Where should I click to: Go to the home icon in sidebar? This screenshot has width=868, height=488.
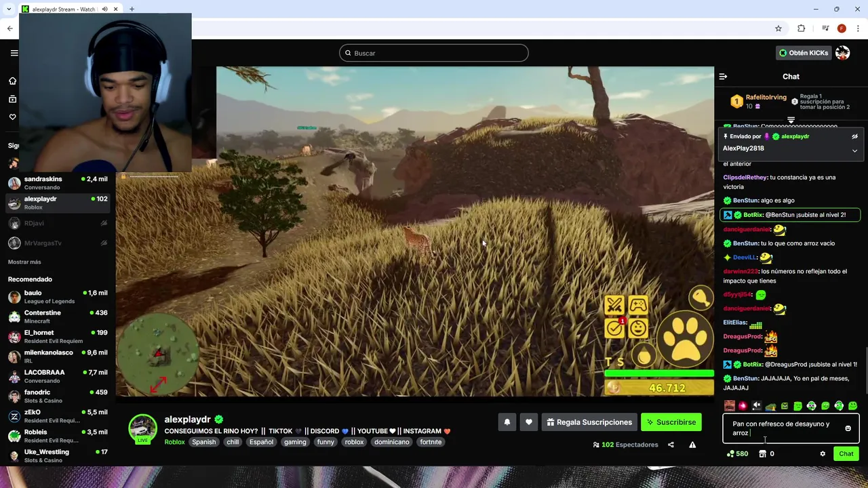click(12, 81)
